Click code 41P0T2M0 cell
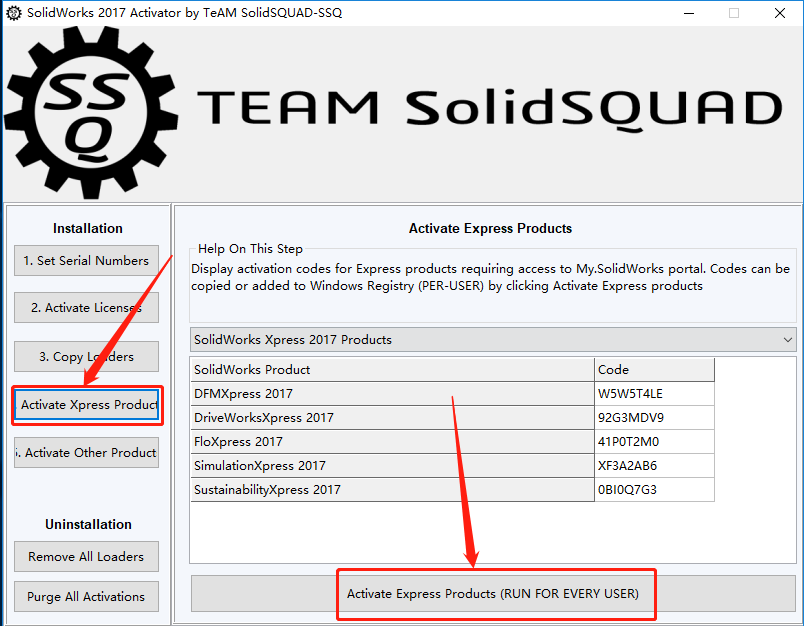The image size is (804, 626). 654,441
